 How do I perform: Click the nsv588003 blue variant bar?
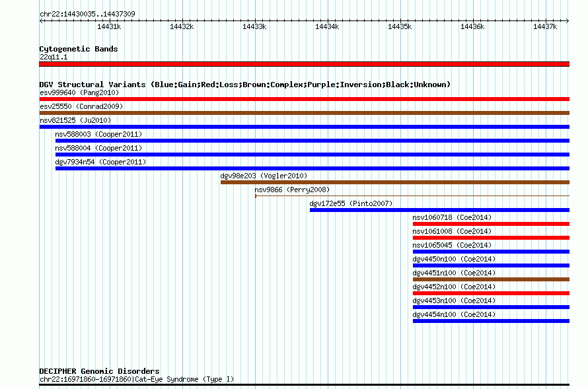pyautogui.click(x=312, y=141)
